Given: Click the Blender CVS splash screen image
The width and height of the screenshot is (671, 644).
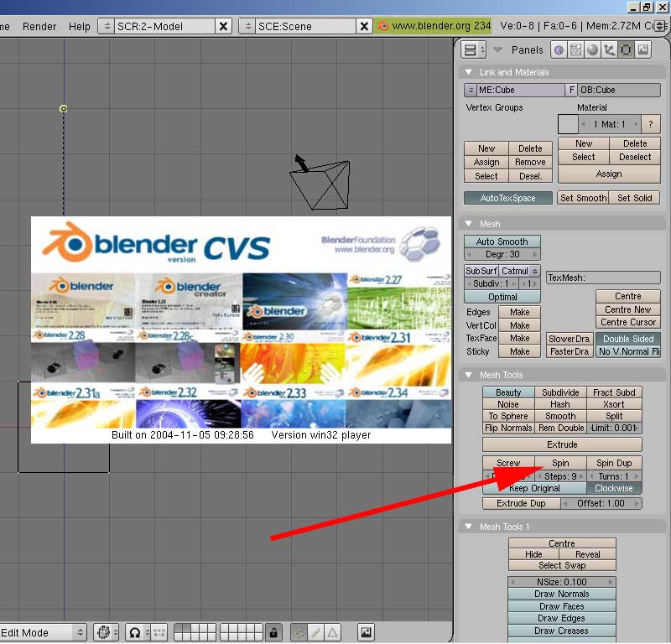Looking at the screenshot, I should click(x=241, y=330).
